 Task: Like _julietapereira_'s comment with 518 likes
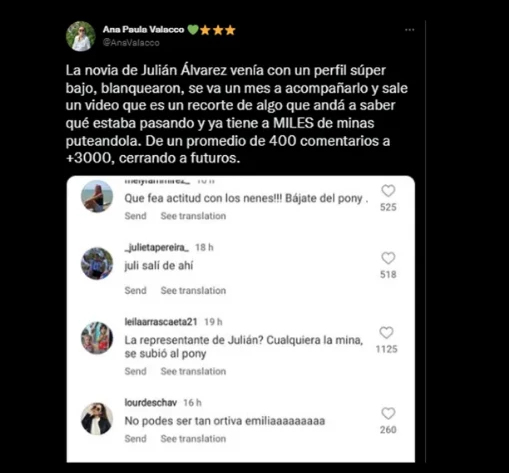388,258
